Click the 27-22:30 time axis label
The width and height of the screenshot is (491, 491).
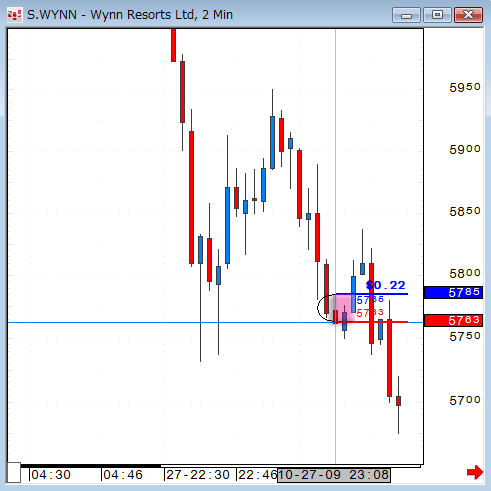(198, 475)
